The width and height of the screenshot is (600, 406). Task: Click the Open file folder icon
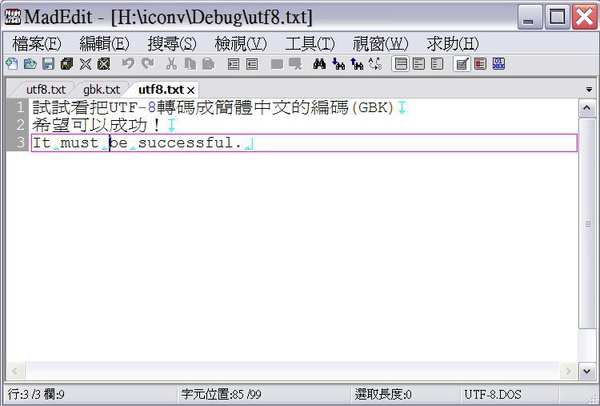[x=30, y=64]
